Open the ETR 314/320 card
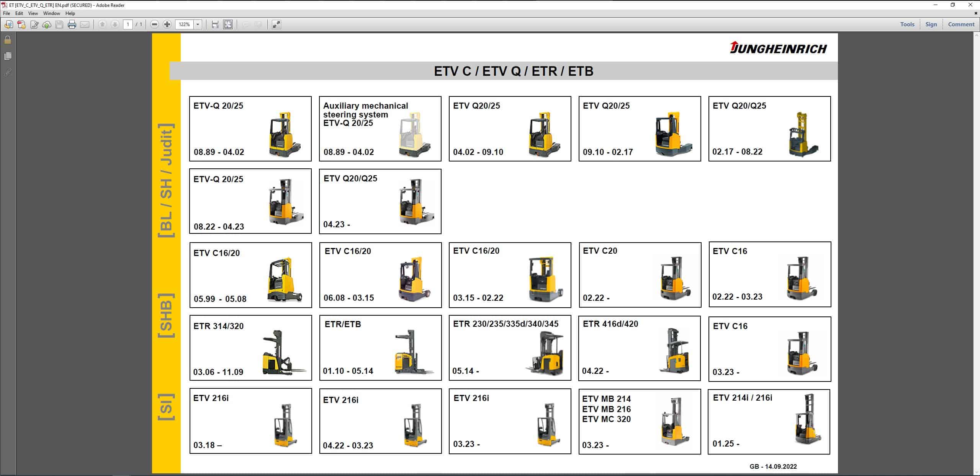 (x=250, y=348)
